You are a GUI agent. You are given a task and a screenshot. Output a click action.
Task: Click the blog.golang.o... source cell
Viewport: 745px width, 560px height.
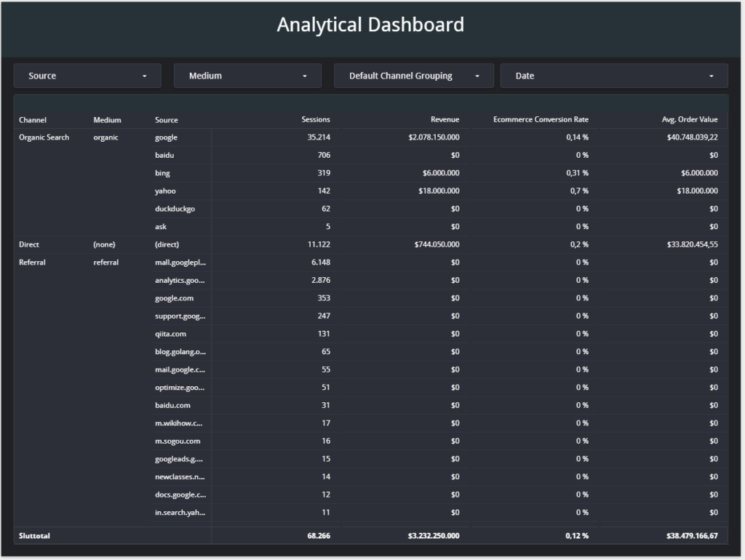click(x=180, y=352)
